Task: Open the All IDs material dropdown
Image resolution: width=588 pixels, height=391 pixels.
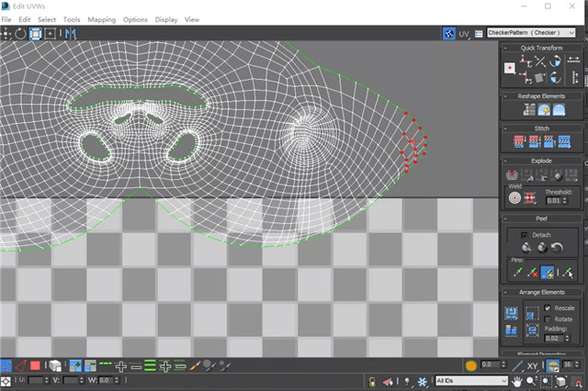Action: pyautogui.click(x=471, y=381)
